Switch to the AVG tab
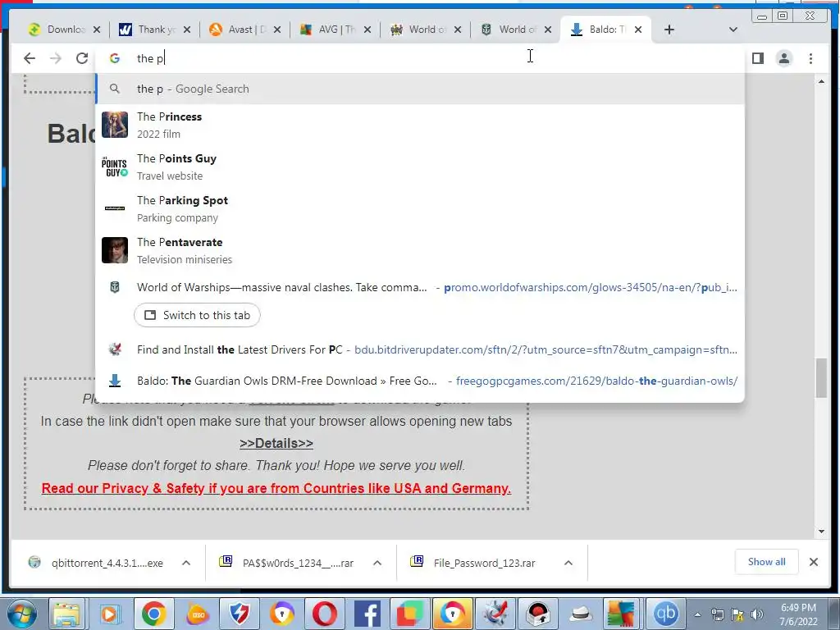840x630 pixels. click(x=328, y=30)
